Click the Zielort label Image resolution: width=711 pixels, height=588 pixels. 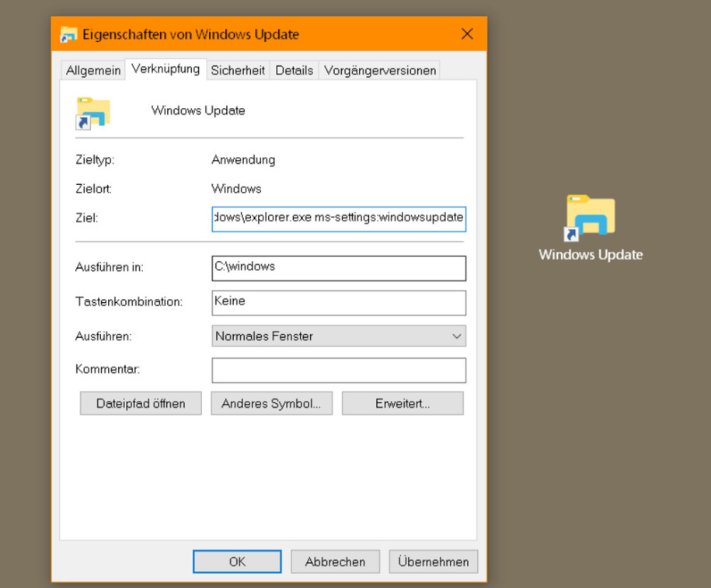tap(93, 189)
